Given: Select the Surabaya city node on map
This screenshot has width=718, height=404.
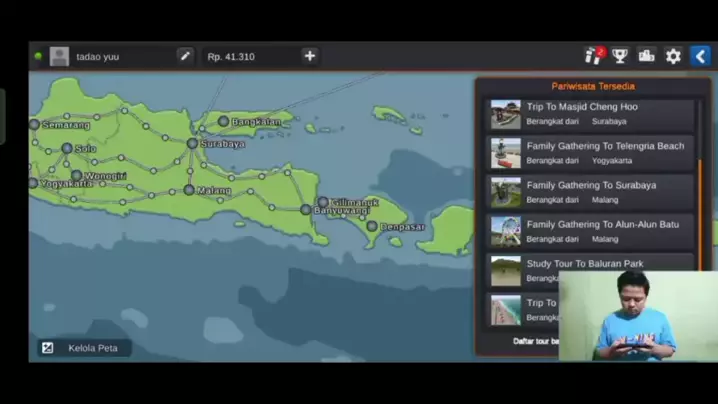Looking at the screenshot, I should (x=192, y=143).
